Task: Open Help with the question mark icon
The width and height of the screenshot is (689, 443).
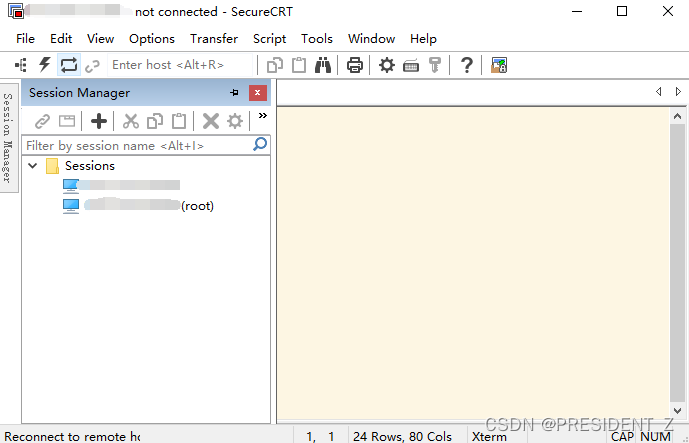Action: point(467,65)
